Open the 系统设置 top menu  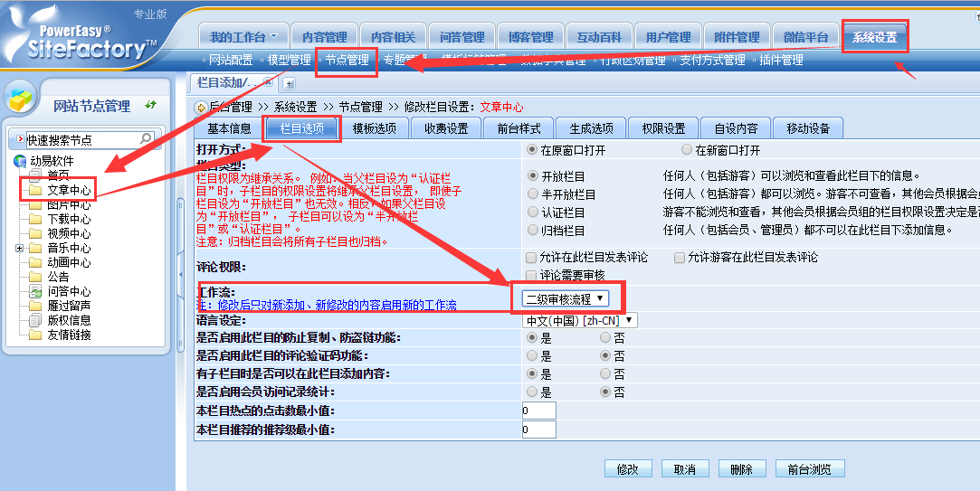[x=874, y=37]
